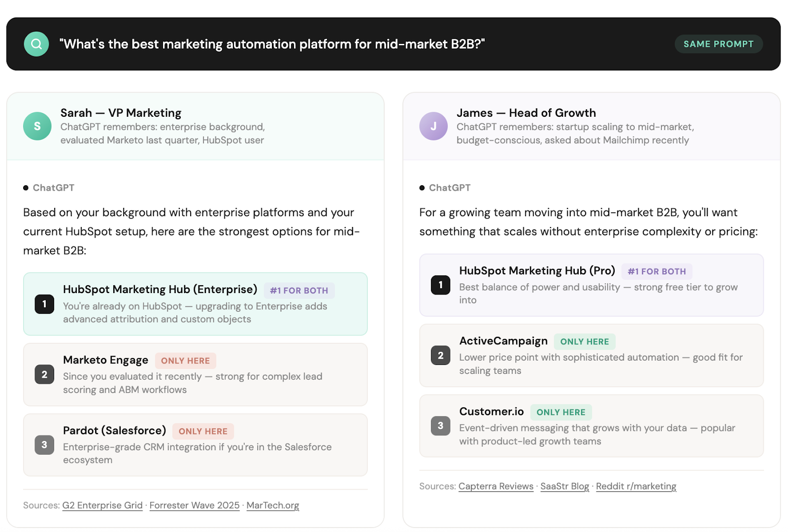Image resolution: width=788 pixels, height=532 pixels.
Task: Click the ChatGPT label in Sarah's panel
Action: [53, 188]
